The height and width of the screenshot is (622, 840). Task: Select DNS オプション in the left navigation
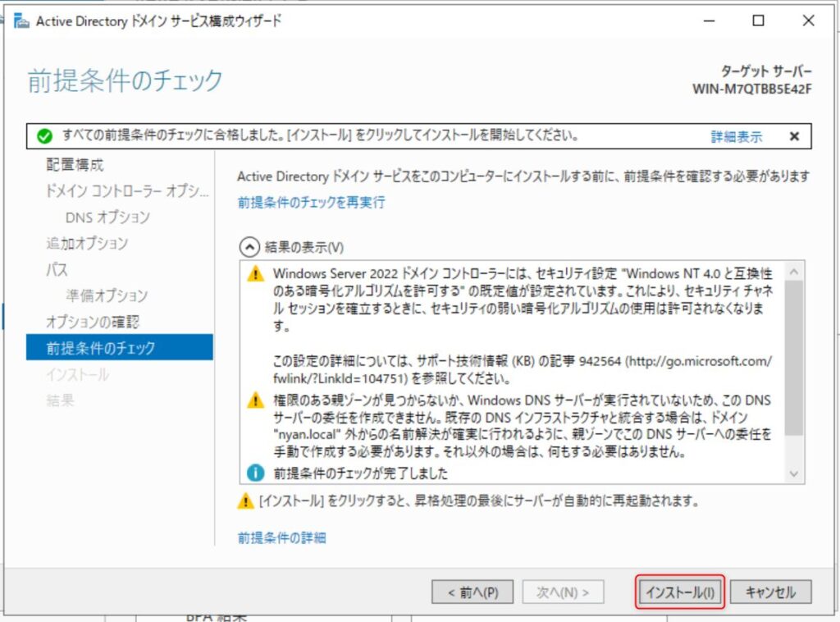[107, 217]
